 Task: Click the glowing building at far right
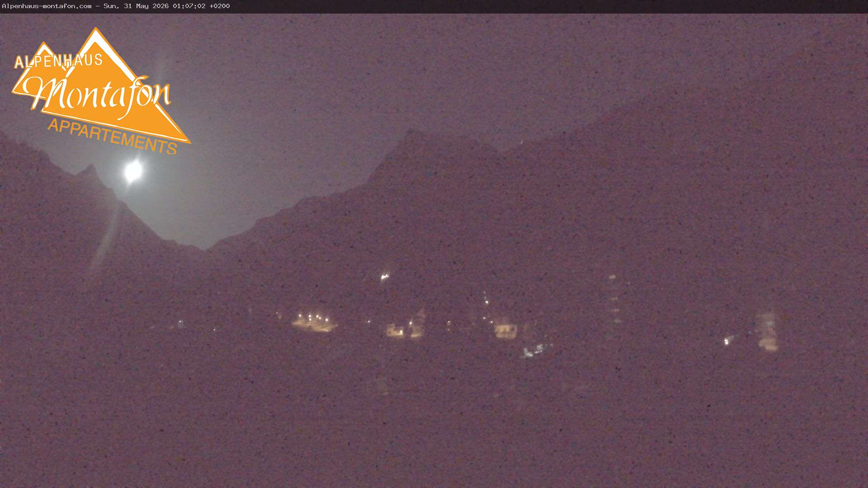(x=767, y=331)
